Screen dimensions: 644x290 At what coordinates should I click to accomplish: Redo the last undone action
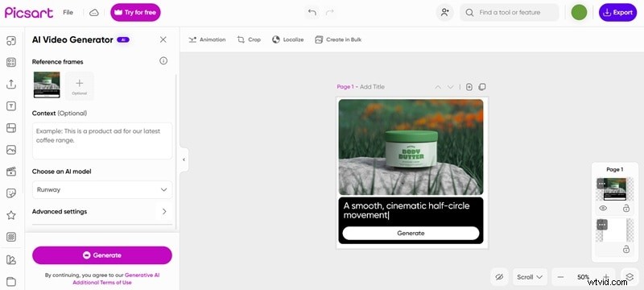329,12
